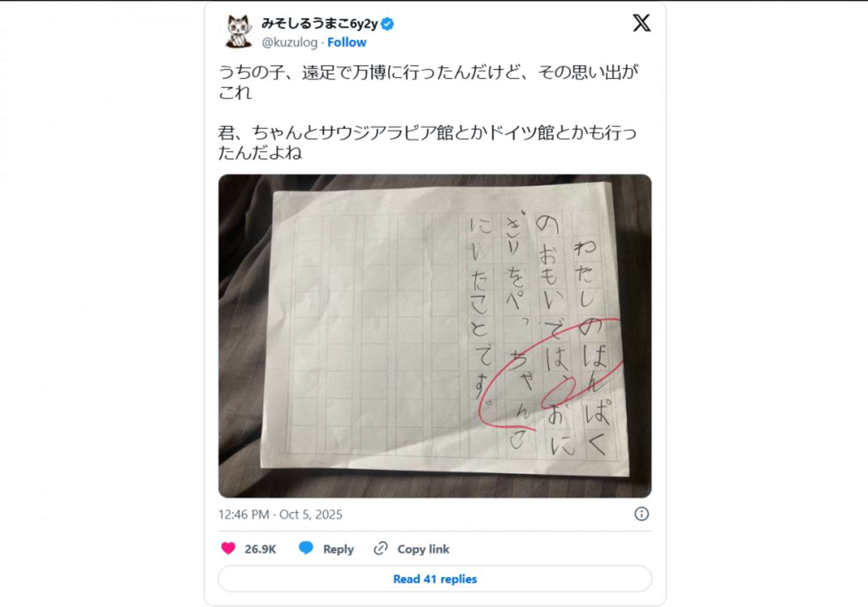Follow the @kuzulog account

[347, 42]
